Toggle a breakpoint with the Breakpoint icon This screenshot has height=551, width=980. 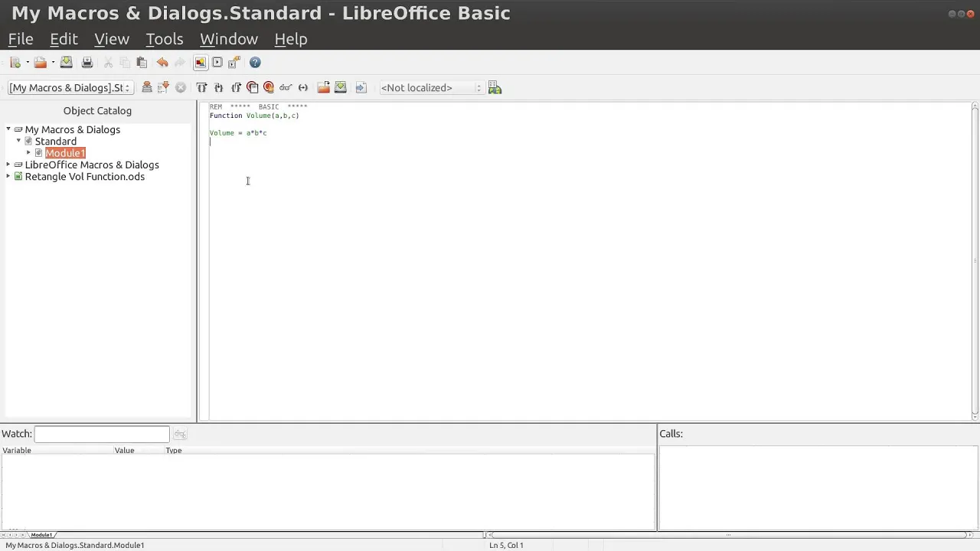252,88
